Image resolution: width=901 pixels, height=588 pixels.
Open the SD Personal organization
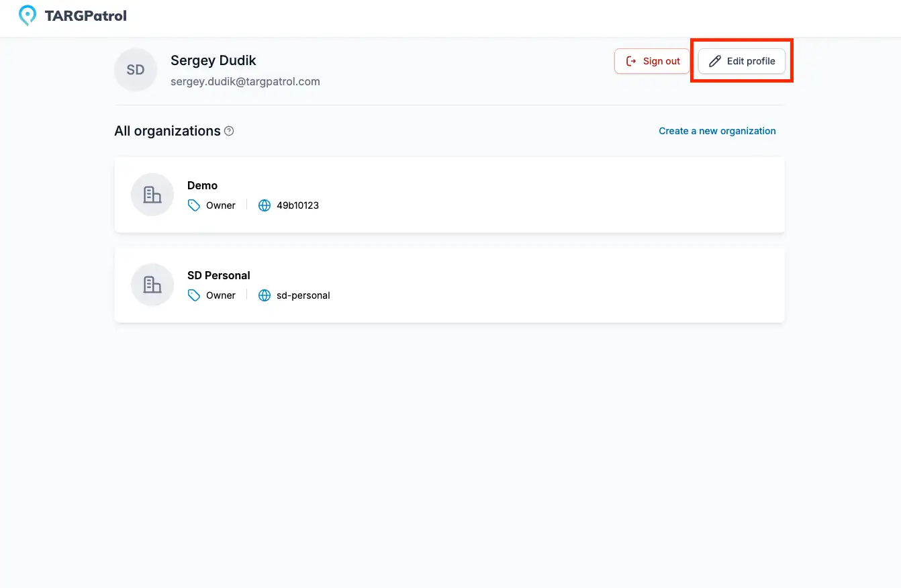450,285
